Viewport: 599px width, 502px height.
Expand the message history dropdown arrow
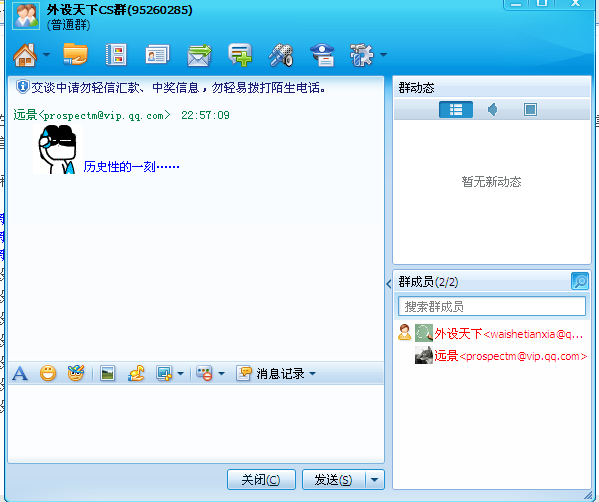click(312, 374)
